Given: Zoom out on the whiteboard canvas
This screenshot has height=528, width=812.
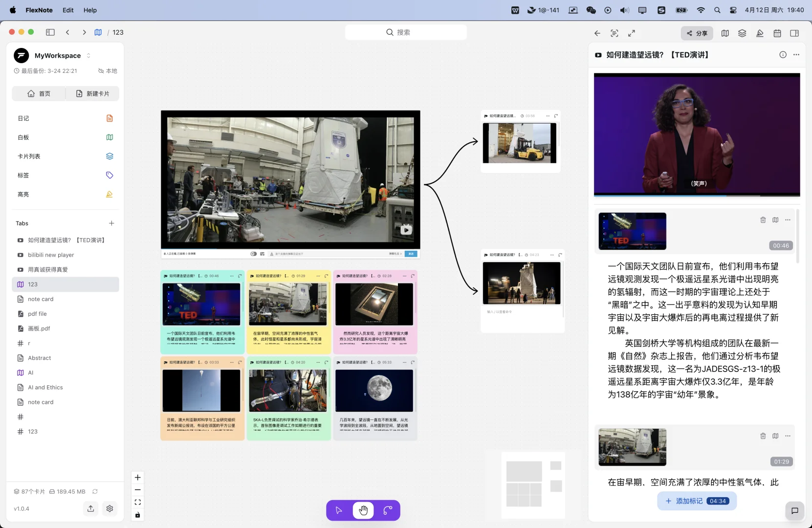Looking at the screenshot, I should pyautogui.click(x=138, y=490).
